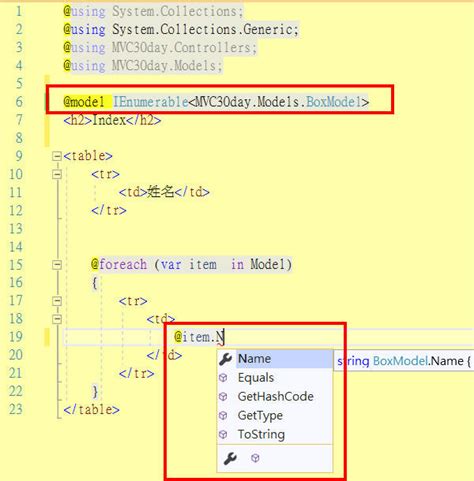Screen dimensions: 474x481
Task: Choose GetType in the completion list
Action: (x=260, y=416)
